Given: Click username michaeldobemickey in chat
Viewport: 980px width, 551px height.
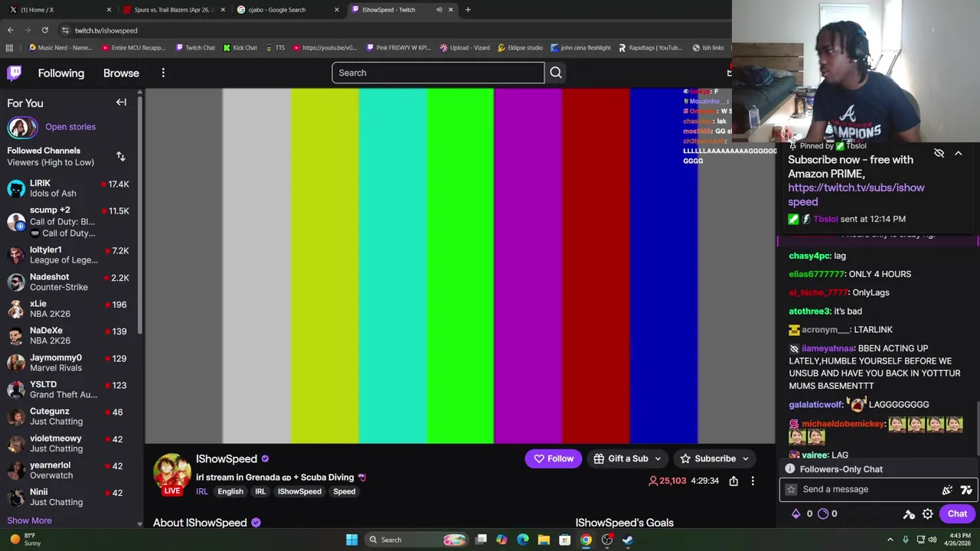Looking at the screenshot, I should pos(843,423).
